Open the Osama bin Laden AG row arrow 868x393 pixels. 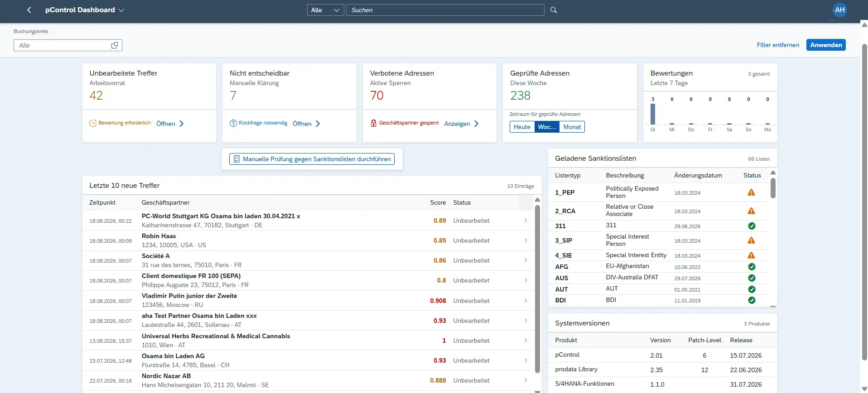pyautogui.click(x=526, y=360)
